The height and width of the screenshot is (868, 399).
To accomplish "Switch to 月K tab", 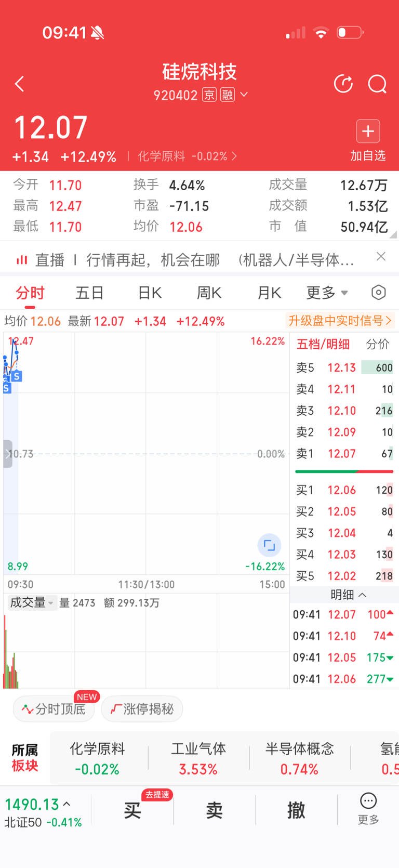I will pyautogui.click(x=269, y=293).
